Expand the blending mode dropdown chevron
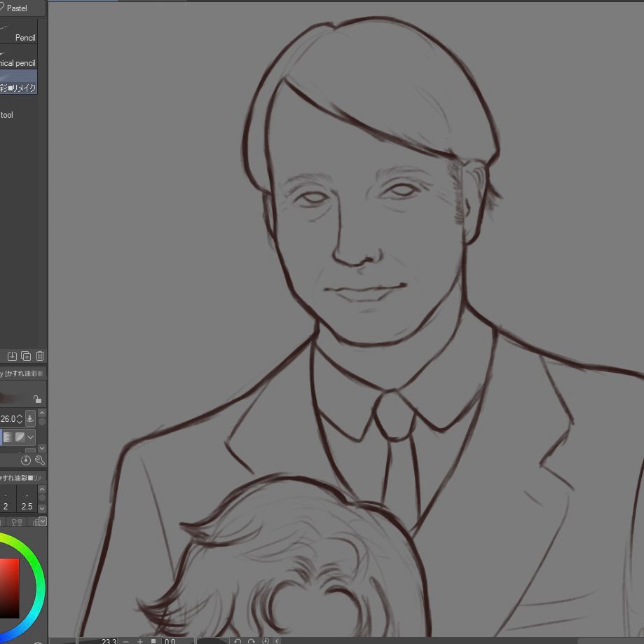644x644 pixels. [30, 437]
